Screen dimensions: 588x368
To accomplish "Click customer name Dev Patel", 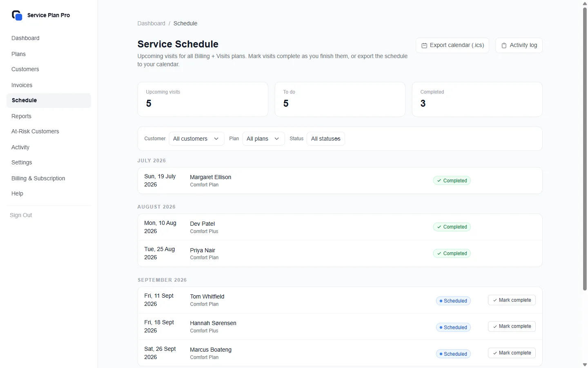I will point(203,224).
